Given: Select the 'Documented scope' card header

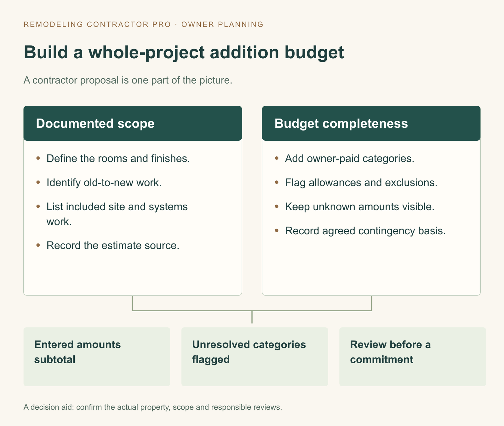Looking at the screenshot, I should tap(133, 123).
